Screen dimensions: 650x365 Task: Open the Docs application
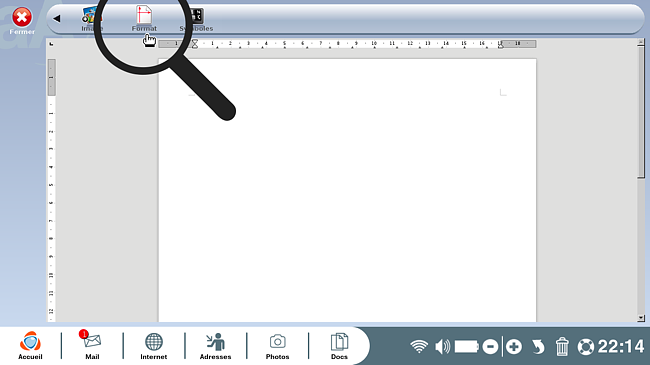coord(339,345)
